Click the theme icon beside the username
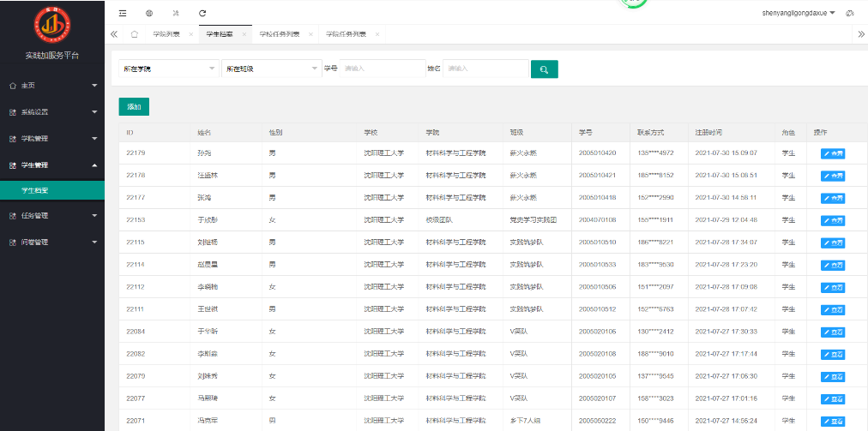868x431 pixels. coord(849,13)
